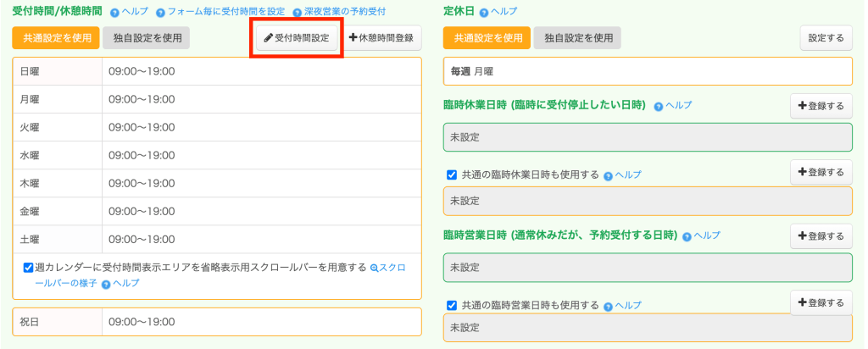Viewport: 868px width, 349px height.
Task: Select 共通設定を使用 under 定休日
Action: tap(487, 38)
